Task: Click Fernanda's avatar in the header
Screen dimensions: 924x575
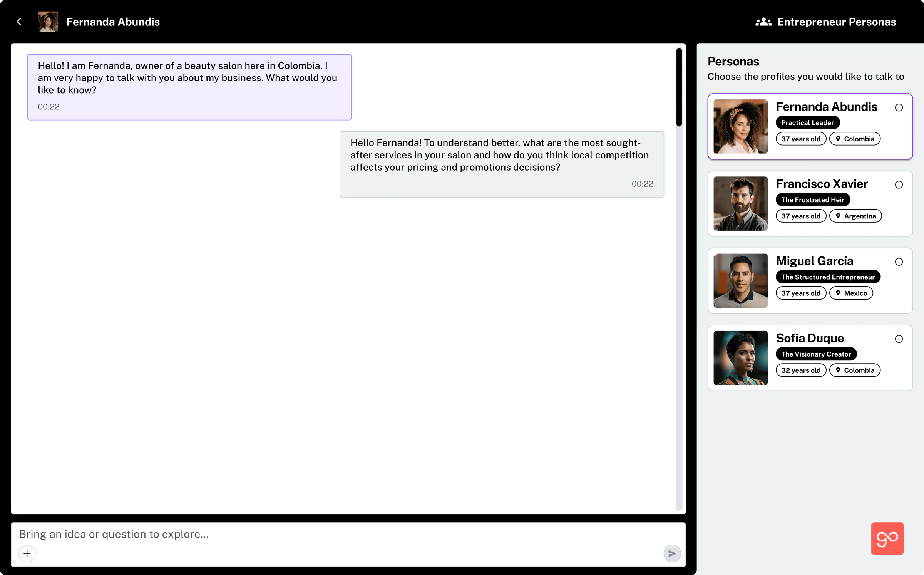Action: (48, 22)
